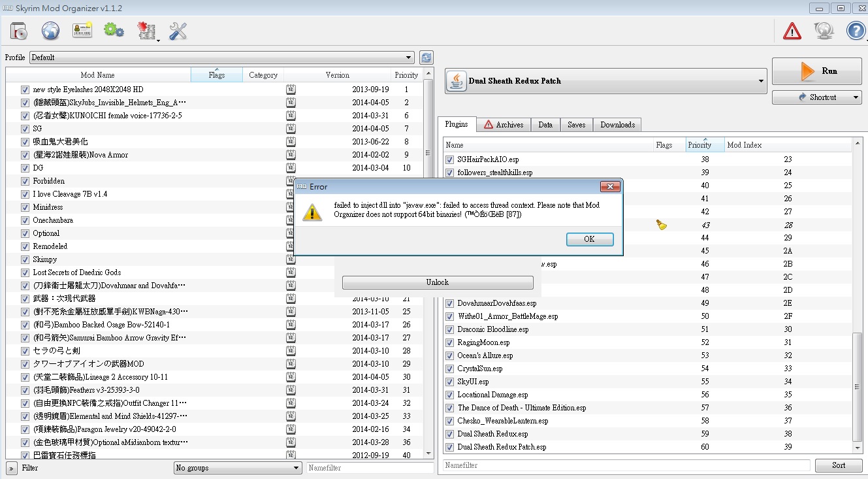
Task: Open the Dual Sheath Redux Patch executable dropdown
Action: point(605,81)
